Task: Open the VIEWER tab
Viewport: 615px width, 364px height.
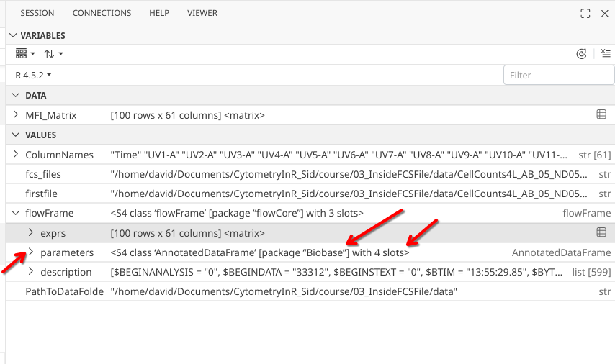Action: [x=202, y=13]
